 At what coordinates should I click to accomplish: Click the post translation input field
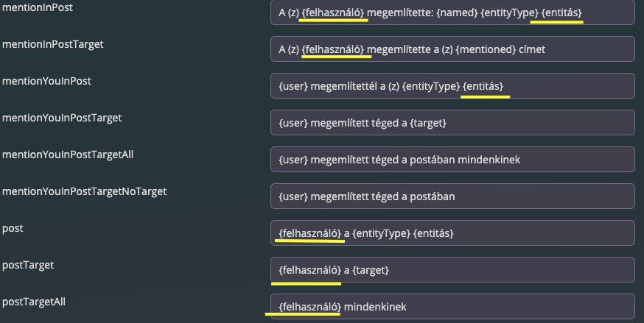pyautogui.click(x=452, y=233)
